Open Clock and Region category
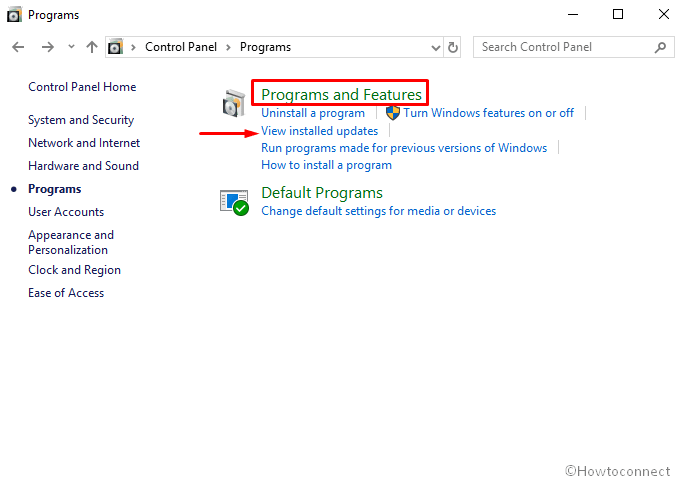The image size is (682, 492). pyautogui.click(x=74, y=270)
